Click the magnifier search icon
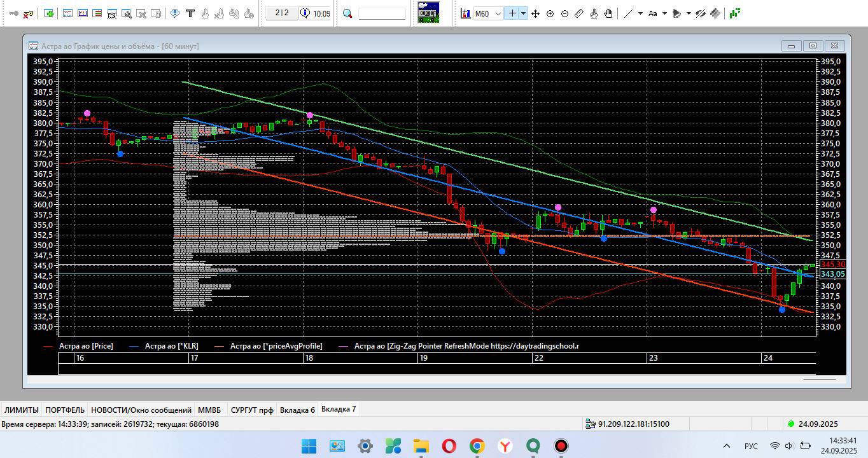 point(347,13)
